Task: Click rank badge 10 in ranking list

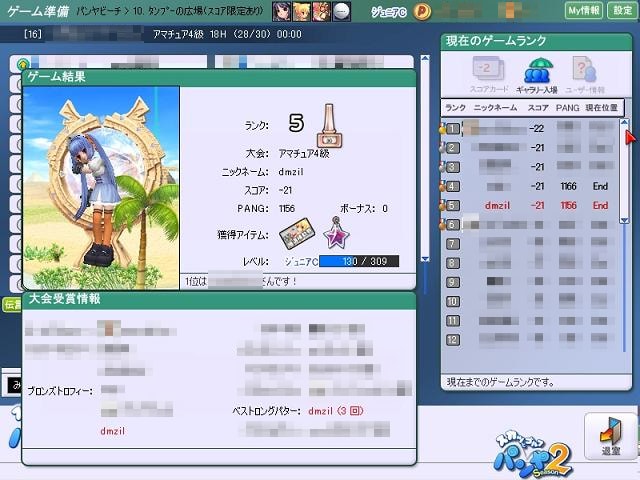Action: (453, 302)
